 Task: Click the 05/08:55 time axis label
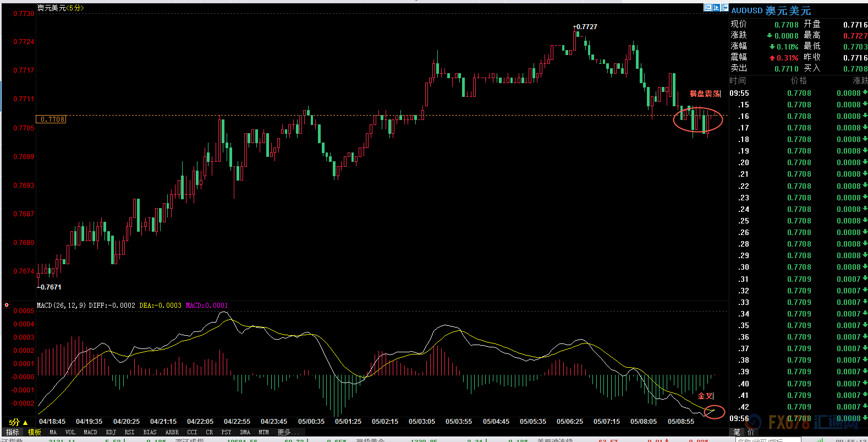click(x=681, y=422)
